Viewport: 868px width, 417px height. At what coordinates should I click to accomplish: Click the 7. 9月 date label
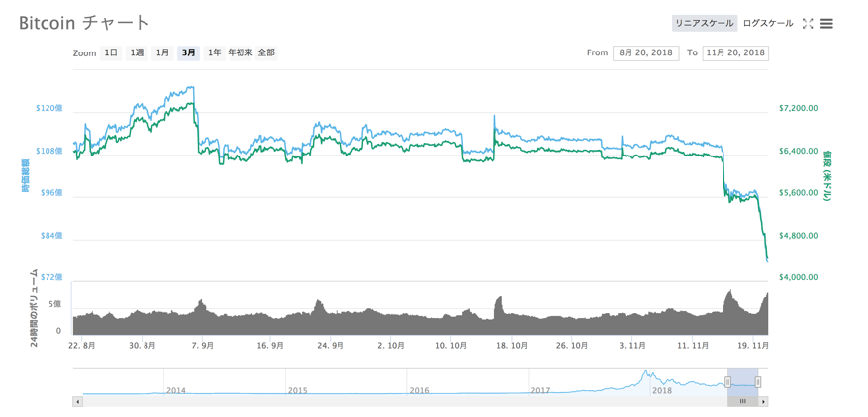pyautogui.click(x=204, y=345)
